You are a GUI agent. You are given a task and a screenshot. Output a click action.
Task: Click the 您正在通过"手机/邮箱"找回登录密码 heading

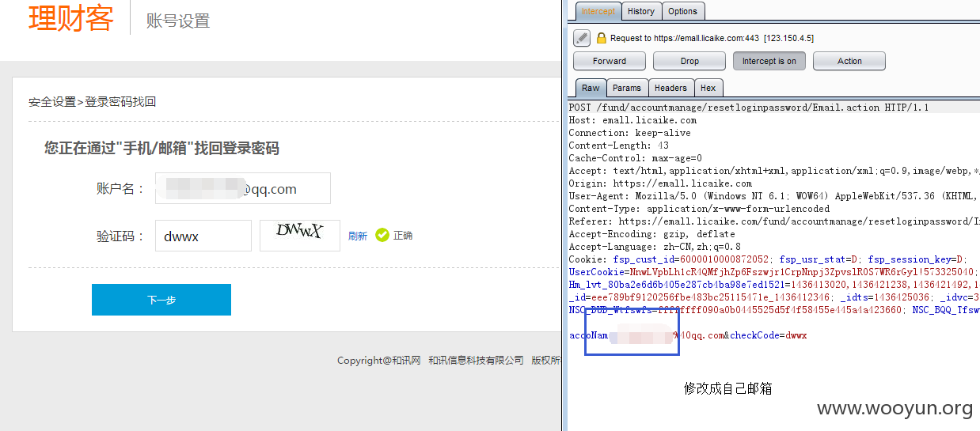click(161, 148)
